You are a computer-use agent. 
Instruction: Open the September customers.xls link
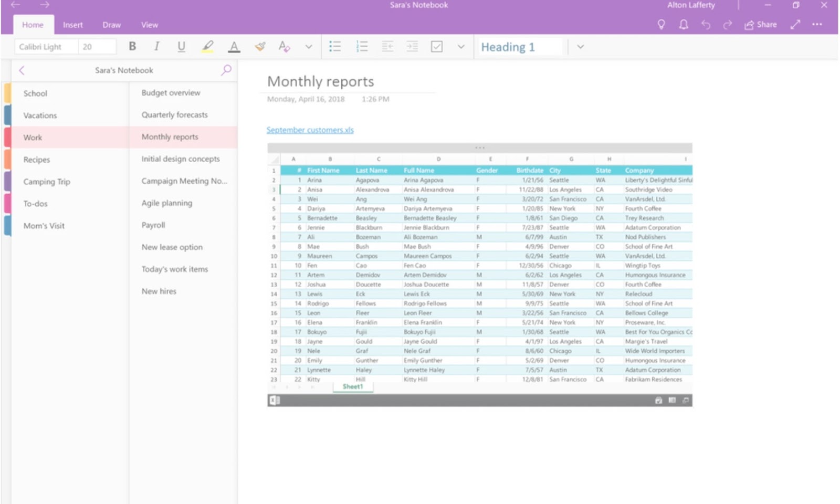310,130
